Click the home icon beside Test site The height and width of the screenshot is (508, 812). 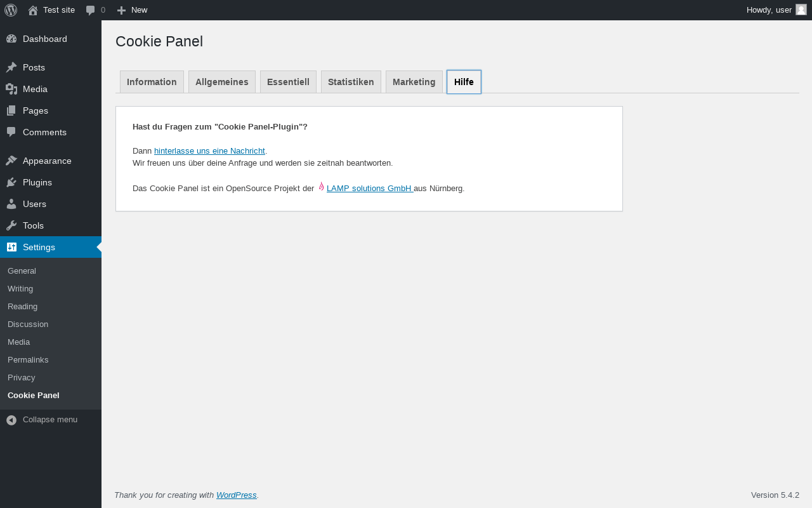(33, 10)
